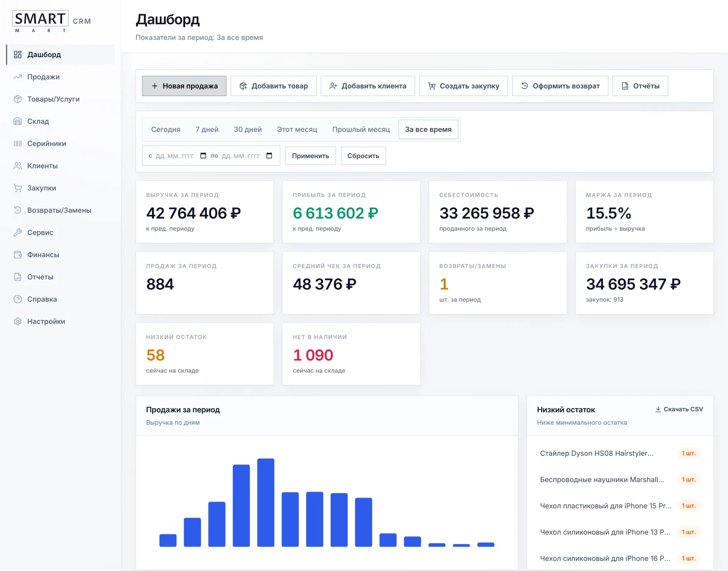Open Настройки gear icon
This screenshot has height=571, width=728.
click(x=17, y=321)
